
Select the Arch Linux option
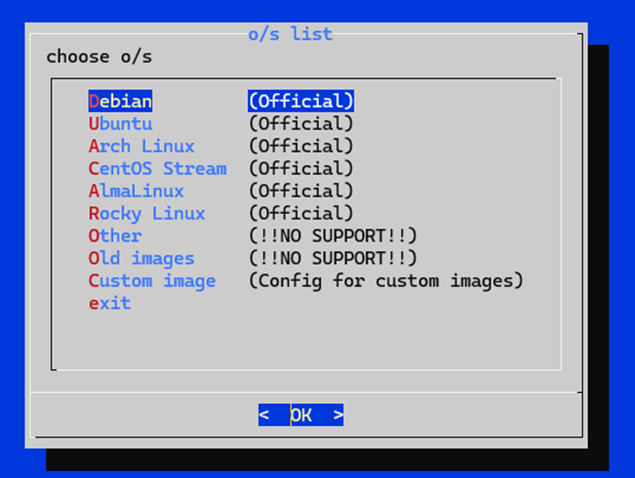(x=141, y=146)
